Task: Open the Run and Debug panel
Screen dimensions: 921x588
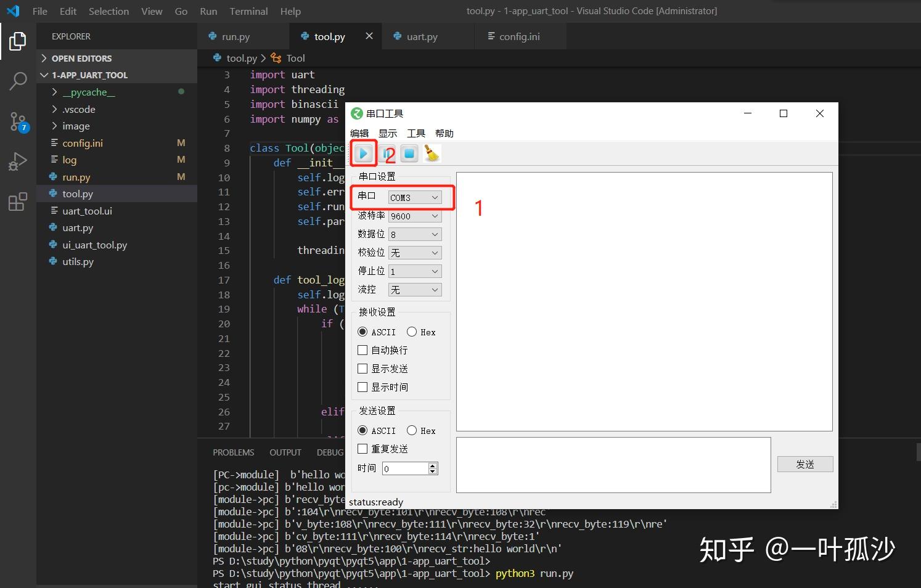Action: click(x=18, y=161)
